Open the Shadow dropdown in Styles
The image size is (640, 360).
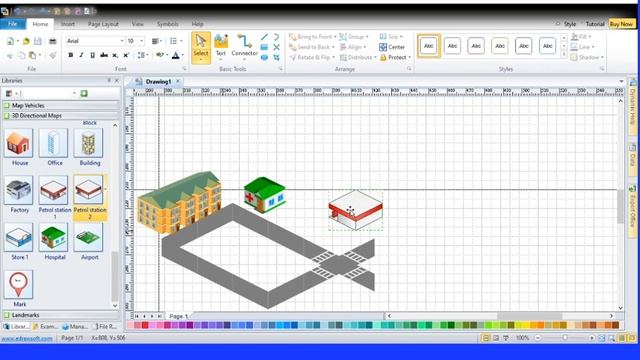point(587,58)
